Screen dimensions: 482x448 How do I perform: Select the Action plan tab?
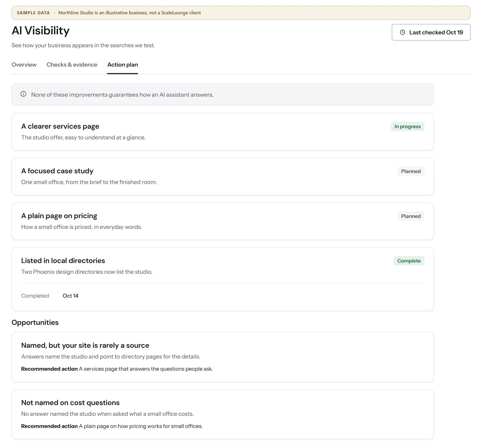pos(123,65)
